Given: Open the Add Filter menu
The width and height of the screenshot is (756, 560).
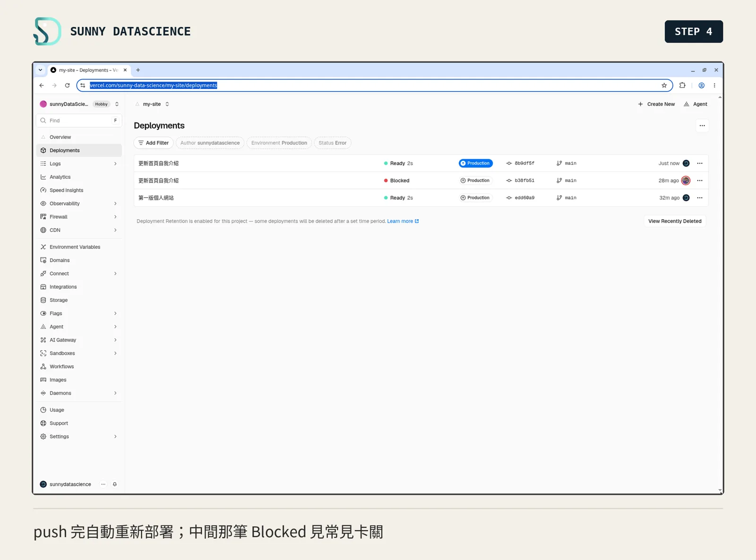Looking at the screenshot, I should 154,143.
